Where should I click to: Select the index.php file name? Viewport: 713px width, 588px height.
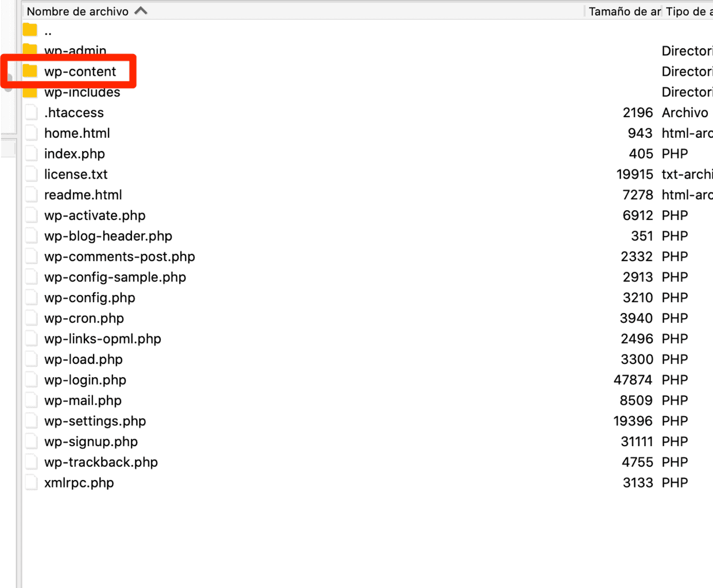coord(75,154)
